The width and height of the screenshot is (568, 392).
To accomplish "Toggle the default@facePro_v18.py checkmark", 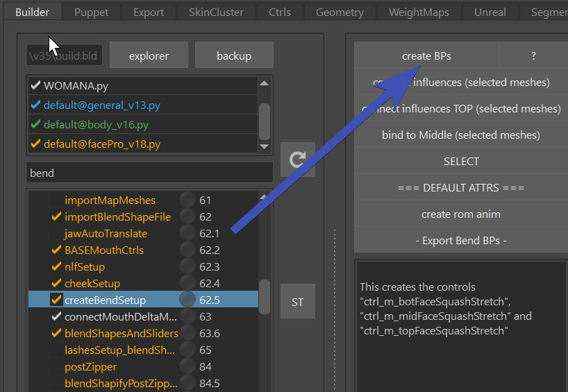I will tap(35, 144).
